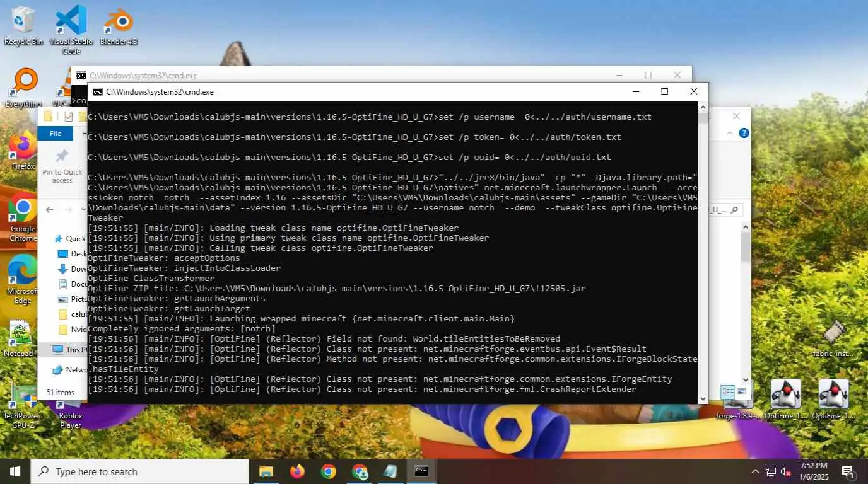
Task: Select the middle OptiFine jar desktop file
Action: pyautogui.click(x=786, y=400)
